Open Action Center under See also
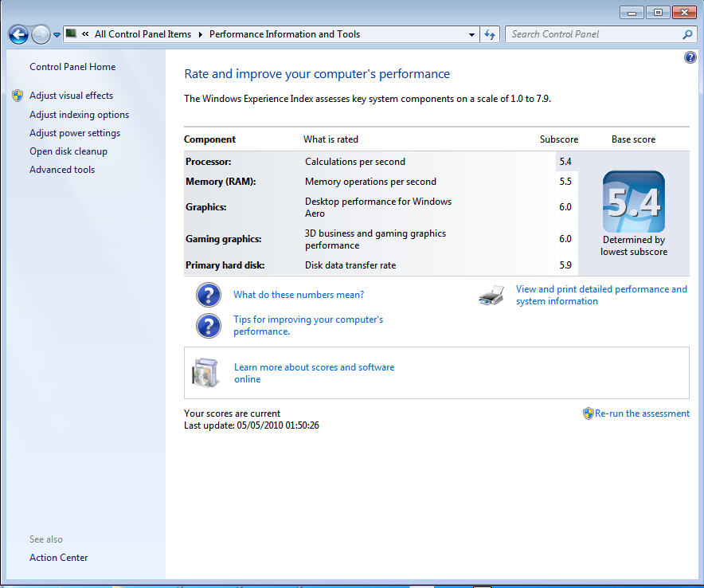704x588 pixels. (x=58, y=558)
